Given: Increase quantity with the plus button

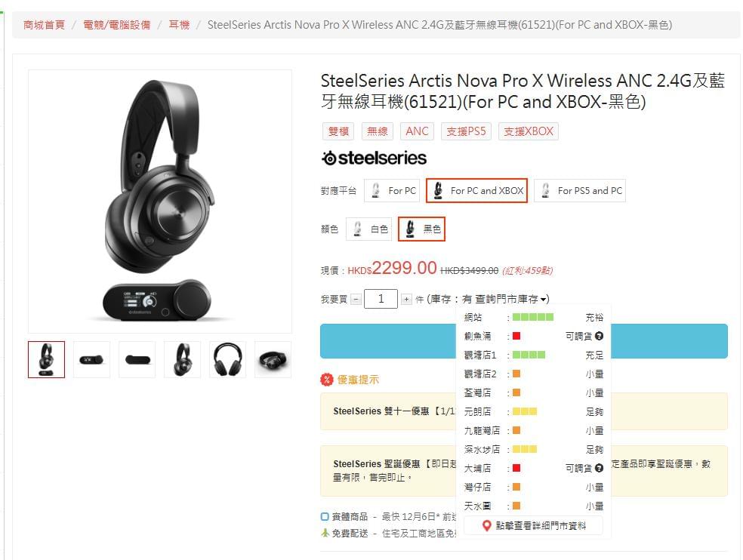Looking at the screenshot, I should 406,300.
